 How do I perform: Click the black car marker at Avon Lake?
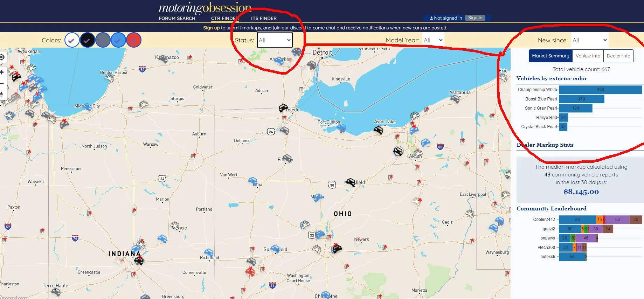pyautogui.click(x=378, y=130)
